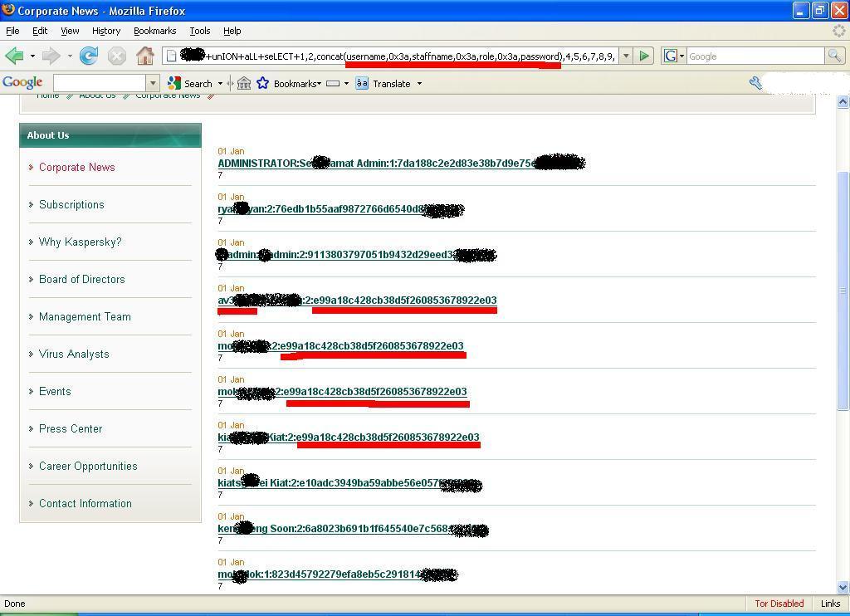
Task: Open the Virus Analysts link
Action: point(74,354)
